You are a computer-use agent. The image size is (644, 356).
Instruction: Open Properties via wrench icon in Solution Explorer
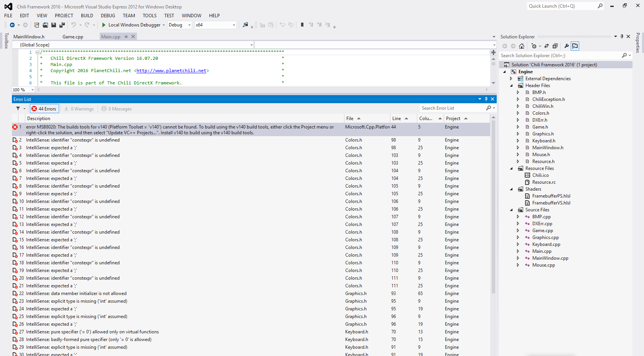[567, 46]
